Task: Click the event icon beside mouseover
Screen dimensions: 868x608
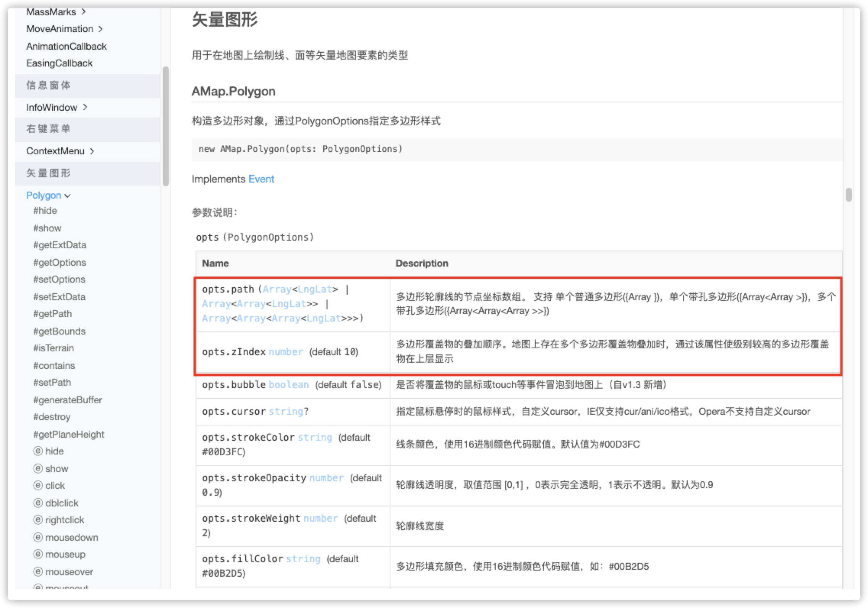Action: (38, 572)
